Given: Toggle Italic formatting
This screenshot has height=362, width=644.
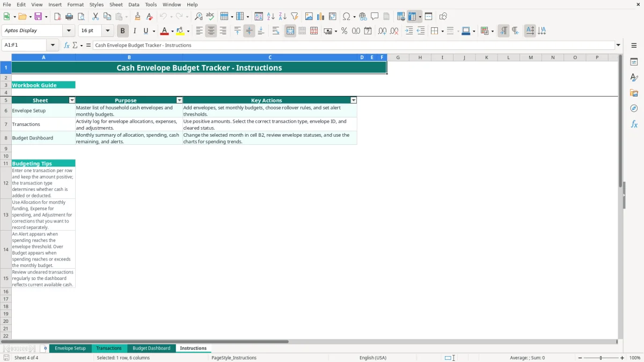Looking at the screenshot, I should [x=135, y=31].
